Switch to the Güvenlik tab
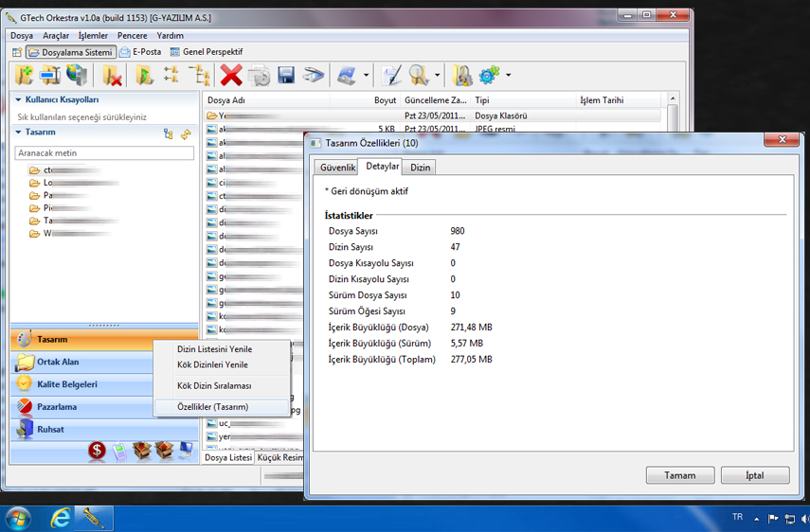This screenshot has width=810, height=532. (337, 168)
